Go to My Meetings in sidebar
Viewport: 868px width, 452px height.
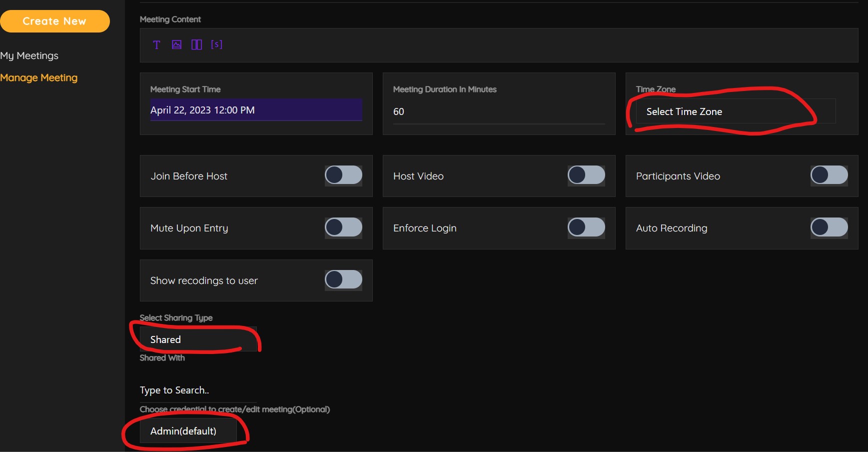coord(29,55)
